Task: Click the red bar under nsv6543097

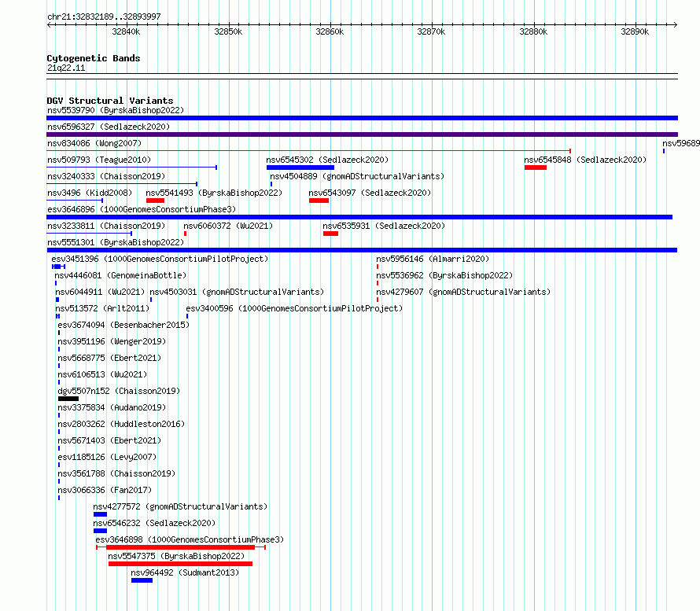Action: [x=319, y=201]
